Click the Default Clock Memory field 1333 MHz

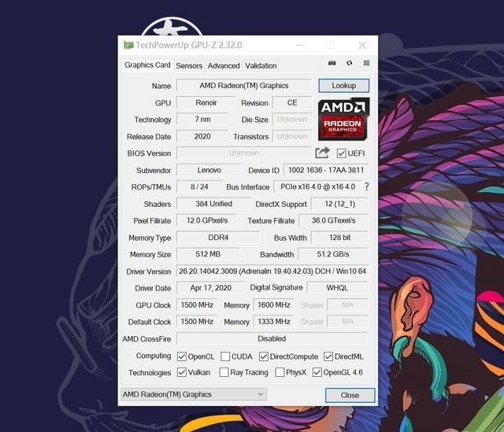point(274,322)
